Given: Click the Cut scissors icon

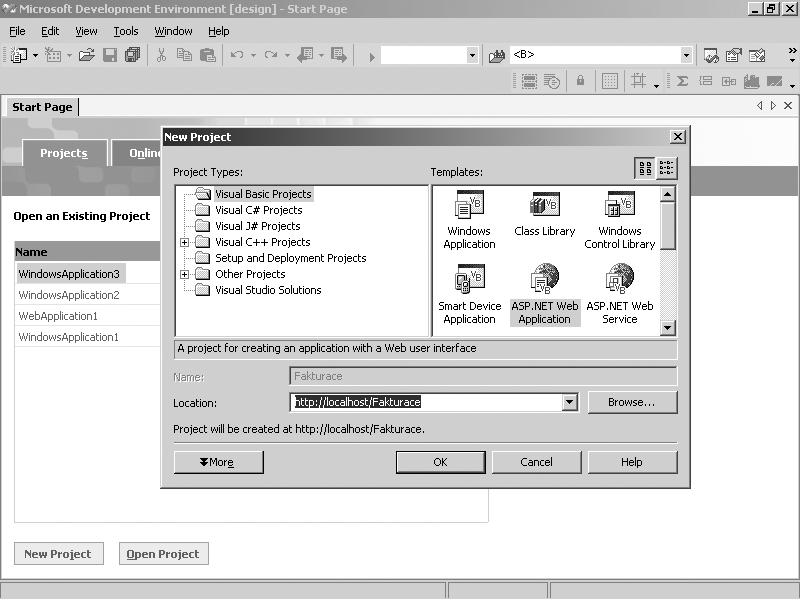Looking at the screenshot, I should coord(161,55).
